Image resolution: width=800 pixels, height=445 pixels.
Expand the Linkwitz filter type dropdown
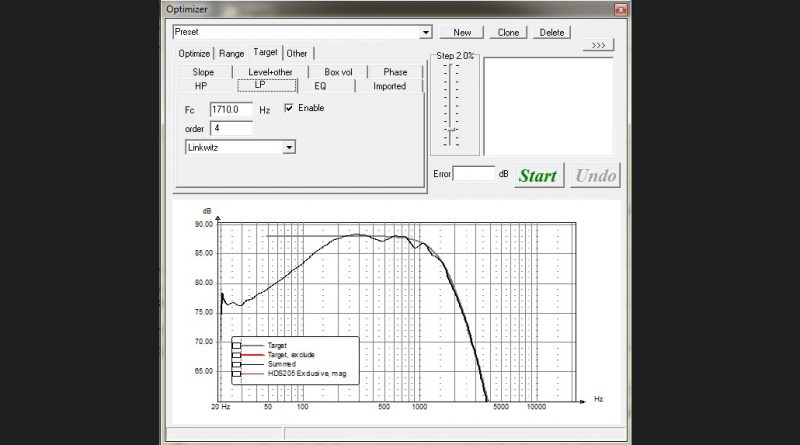point(289,147)
